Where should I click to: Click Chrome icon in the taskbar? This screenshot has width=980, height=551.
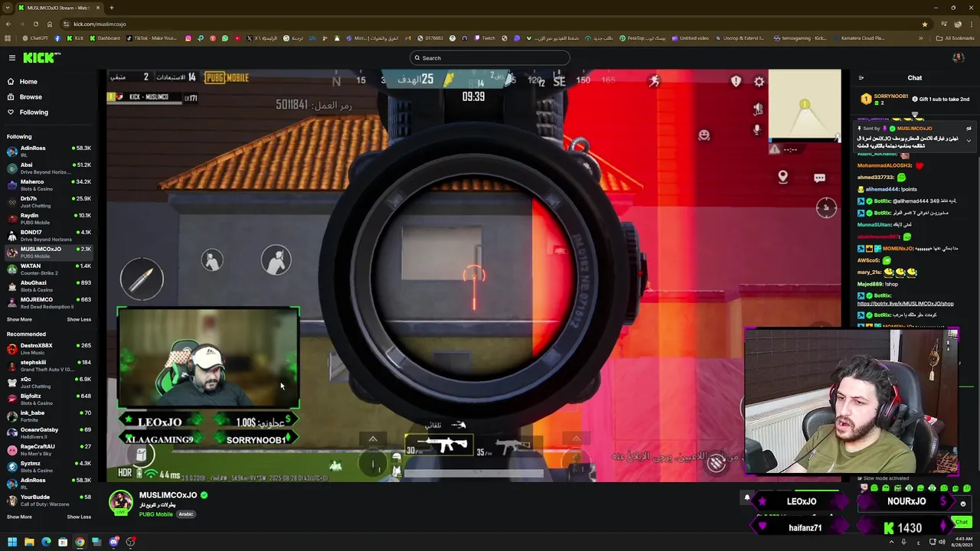click(x=80, y=543)
